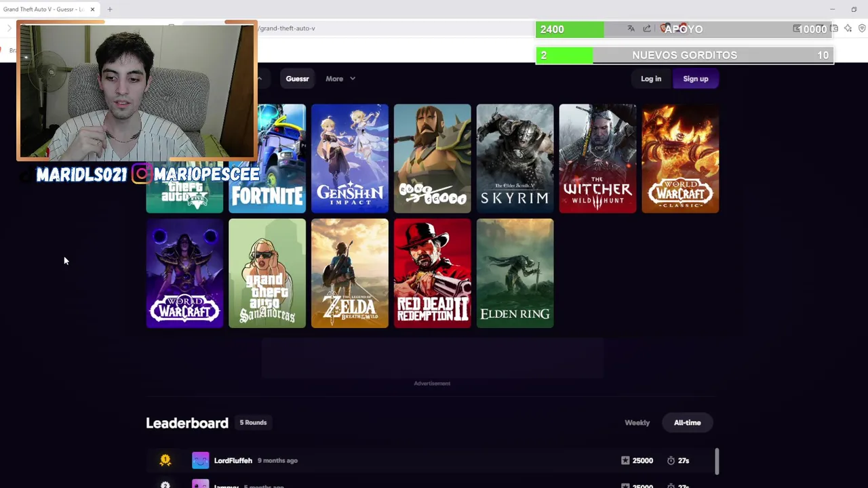The width and height of the screenshot is (868, 488).
Task: Close the Grand Theft Auto V browser tab
Action: tap(92, 9)
